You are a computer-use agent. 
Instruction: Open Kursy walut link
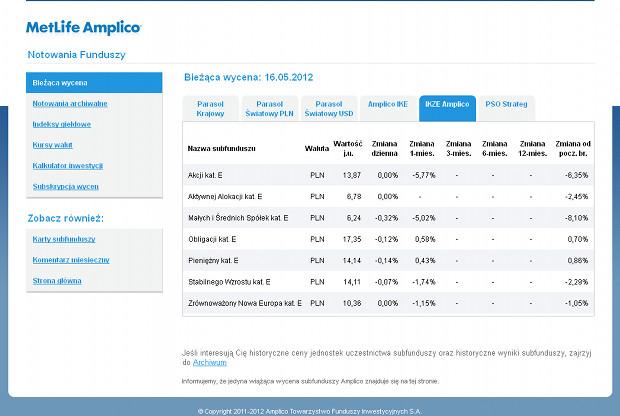(x=53, y=145)
